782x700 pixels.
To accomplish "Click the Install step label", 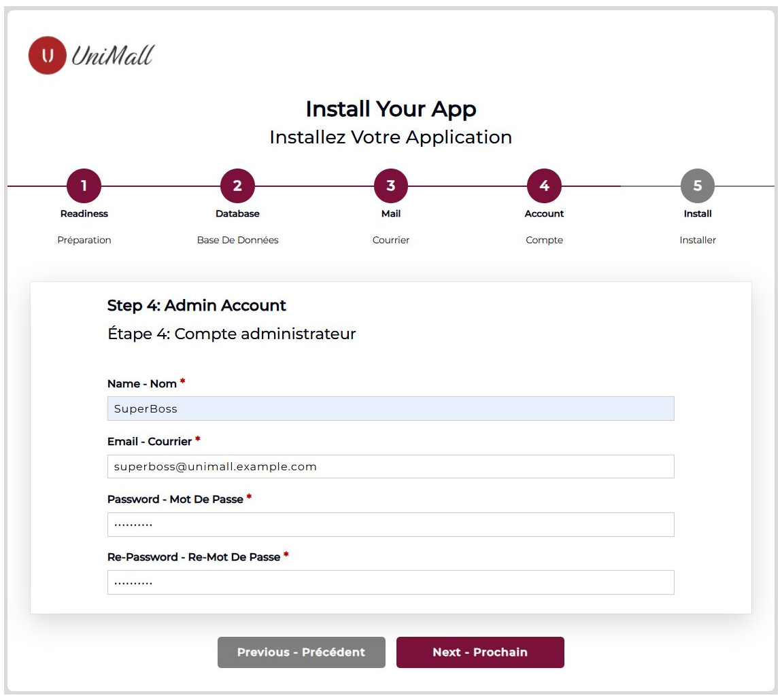I will [697, 213].
